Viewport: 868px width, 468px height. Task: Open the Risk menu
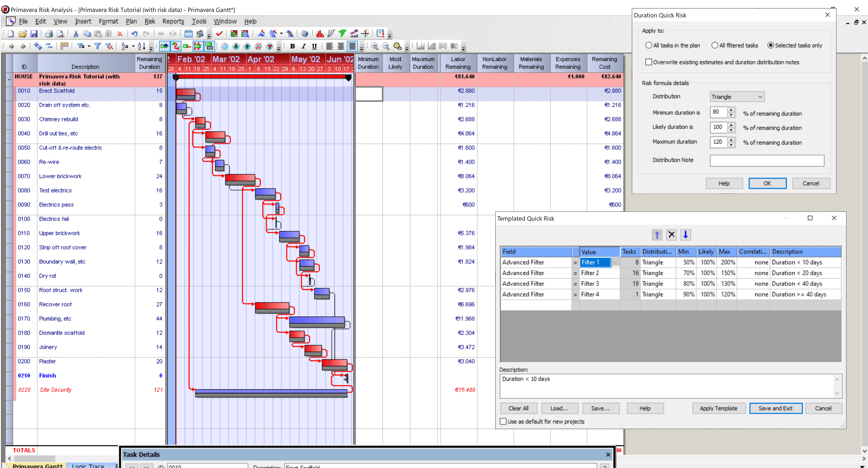(150, 21)
